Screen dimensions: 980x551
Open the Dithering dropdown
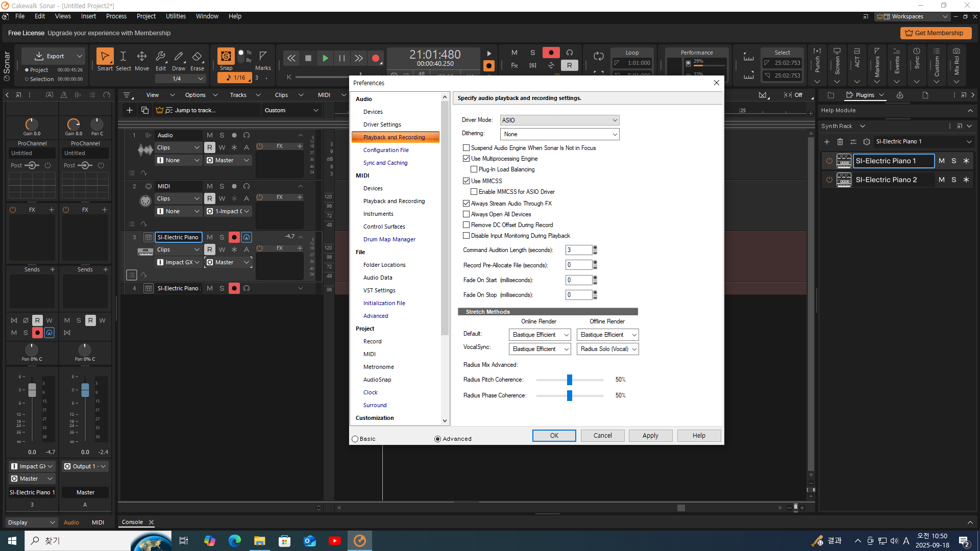tap(559, 134)
